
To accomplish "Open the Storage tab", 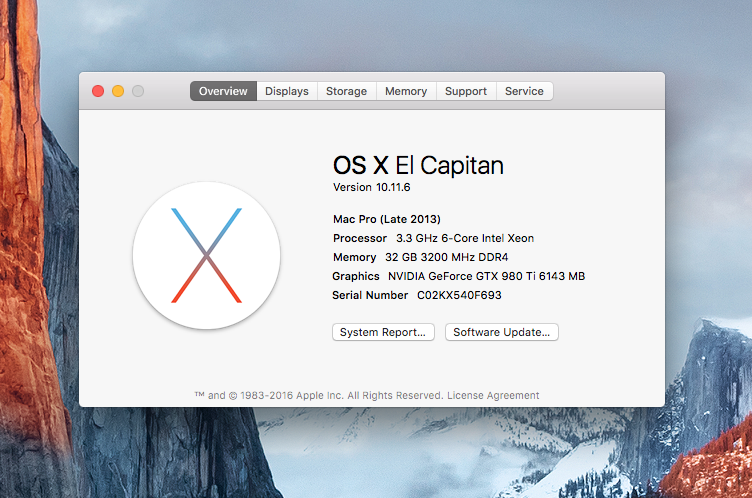I will (346, 91).
